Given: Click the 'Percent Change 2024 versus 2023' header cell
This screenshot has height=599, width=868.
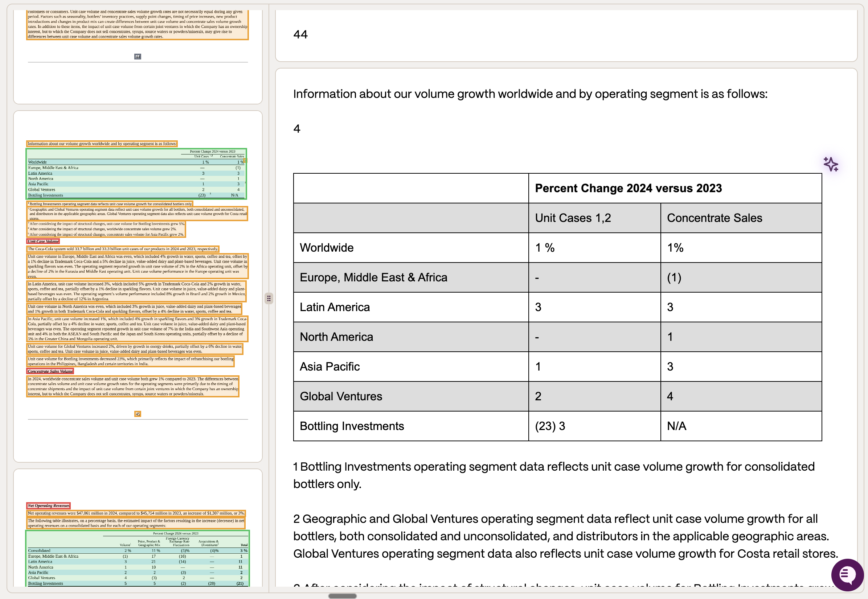Looking at the screenshot, I should (x=675, y=188).
